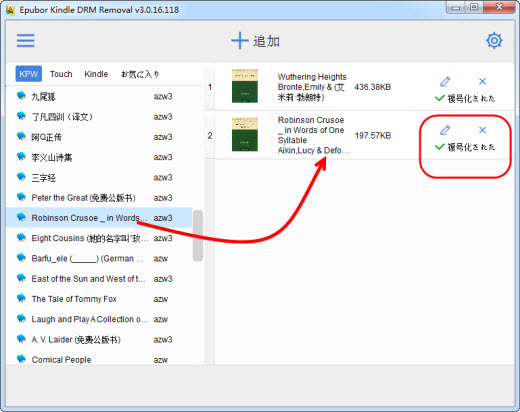
Task: Click the 追加 add button label
Action: 266,41
